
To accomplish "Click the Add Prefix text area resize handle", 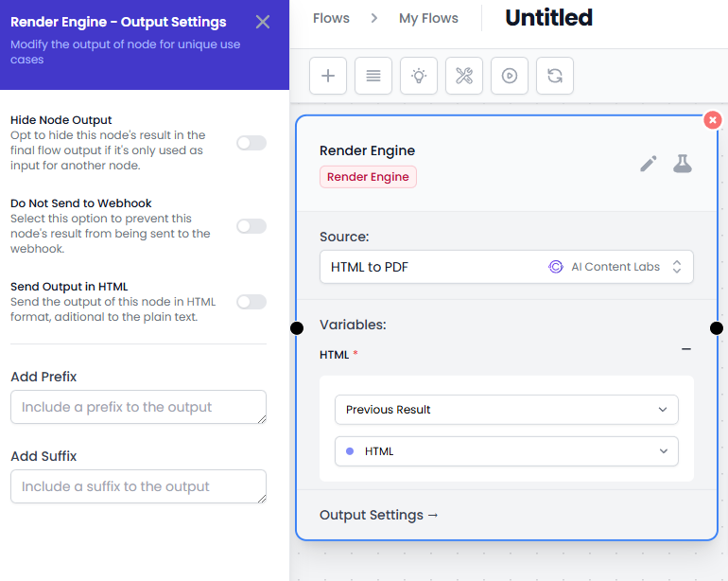I will pyautogui.click(x=262, y=419).
